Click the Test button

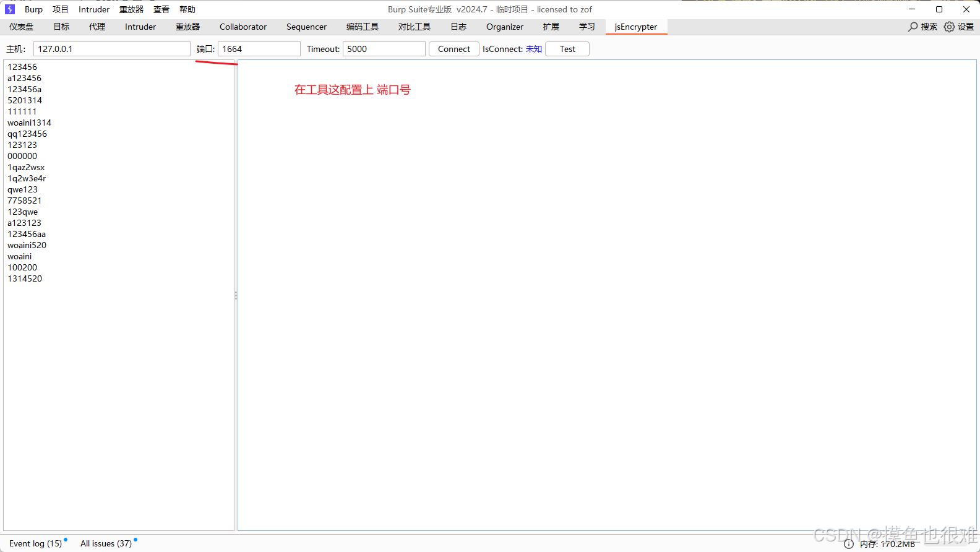click(x=567, y=49)
